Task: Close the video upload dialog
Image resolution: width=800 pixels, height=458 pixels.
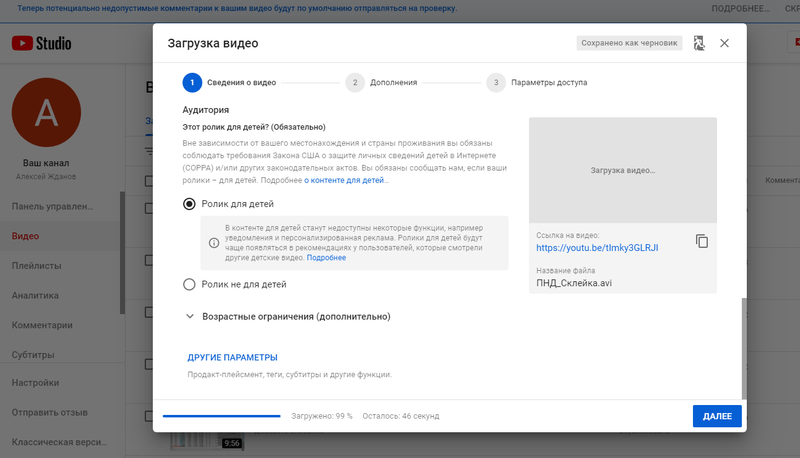Action: [724, 43]
